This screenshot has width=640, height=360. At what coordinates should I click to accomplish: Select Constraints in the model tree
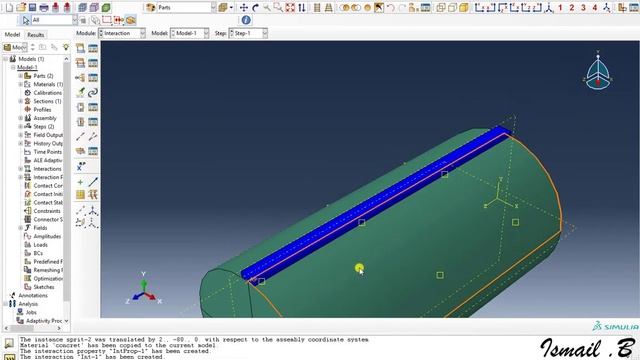point(47,211)
